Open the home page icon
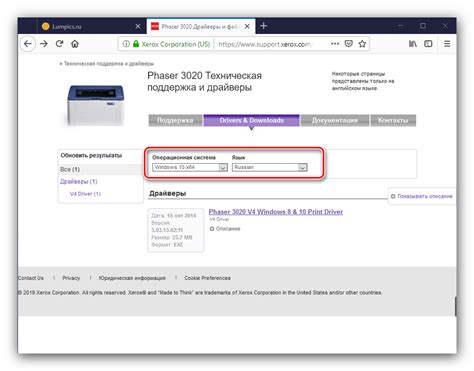This screenshot has height=371, width=474. pyautogui.click(x=75, y=44)
